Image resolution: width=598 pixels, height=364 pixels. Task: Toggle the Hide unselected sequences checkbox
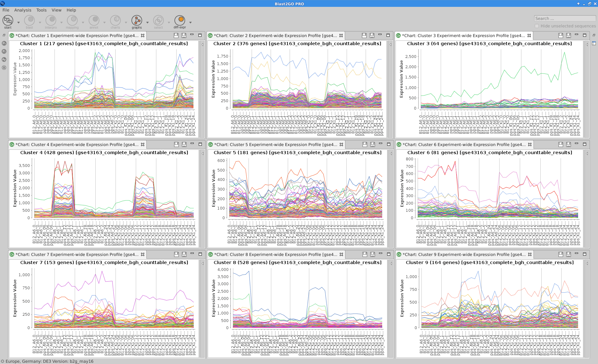pos(537,26)
